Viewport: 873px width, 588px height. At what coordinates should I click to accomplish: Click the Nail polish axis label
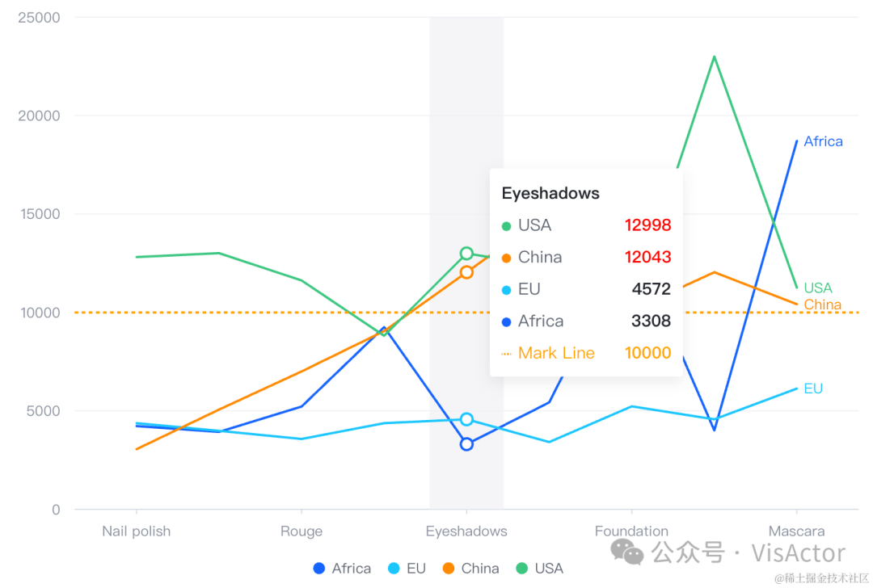[x=136, y=531]
